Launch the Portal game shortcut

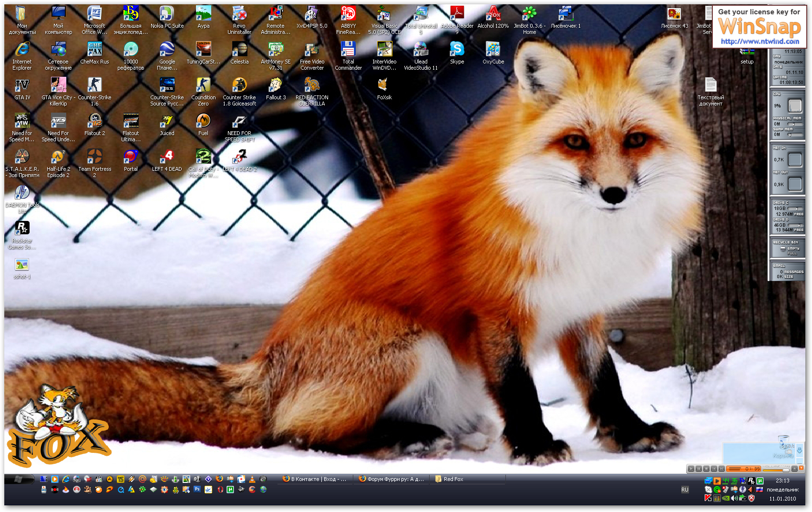[x=131, y=157]
